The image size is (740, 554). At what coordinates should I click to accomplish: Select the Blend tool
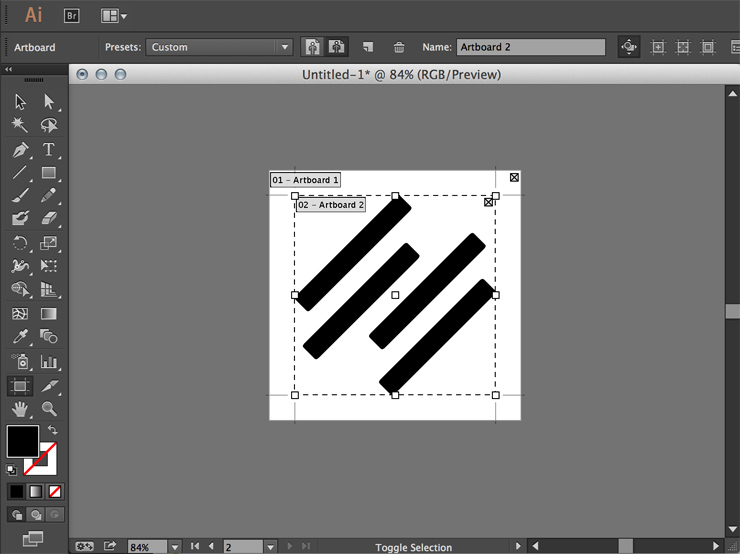pos(49,336)
